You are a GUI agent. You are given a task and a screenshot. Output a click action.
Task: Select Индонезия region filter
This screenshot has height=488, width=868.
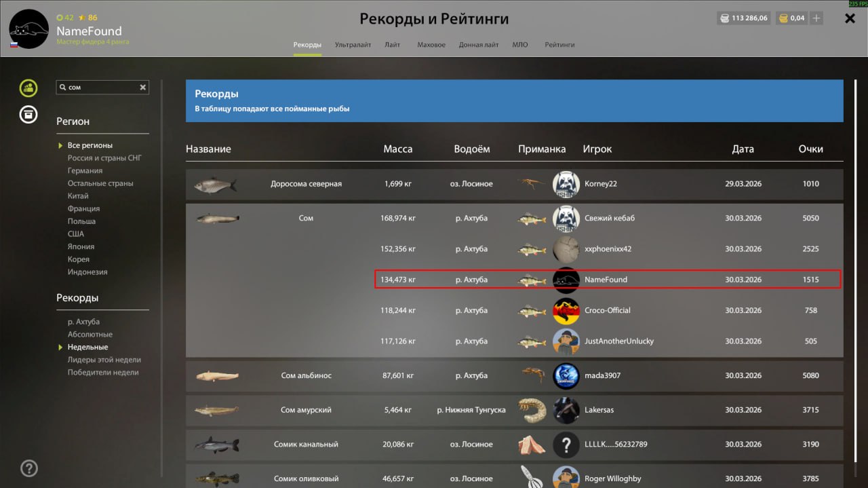tap(87, 272)
